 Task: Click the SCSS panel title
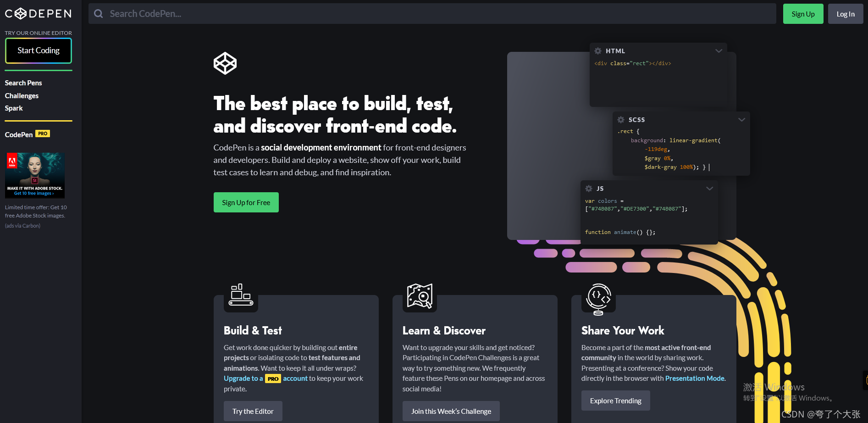point(636,120)
